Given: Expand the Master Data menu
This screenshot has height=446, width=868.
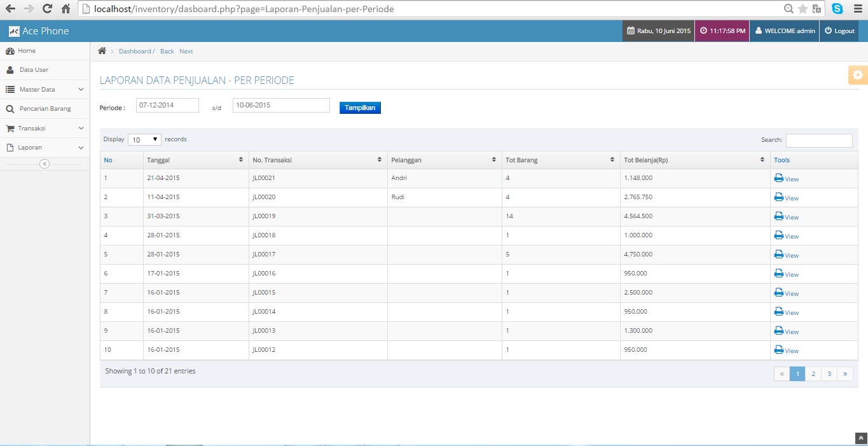Looking at the screenshot, I should [x=38, y=89].
